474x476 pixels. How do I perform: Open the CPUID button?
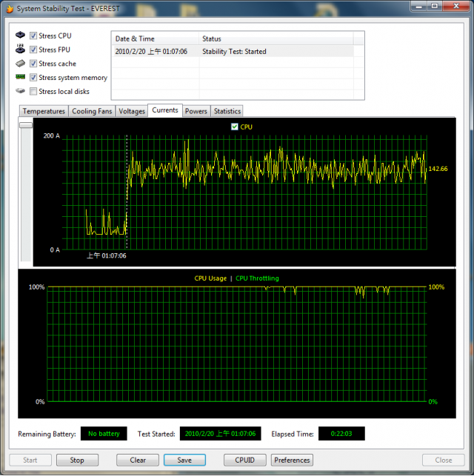coord(244,460)
